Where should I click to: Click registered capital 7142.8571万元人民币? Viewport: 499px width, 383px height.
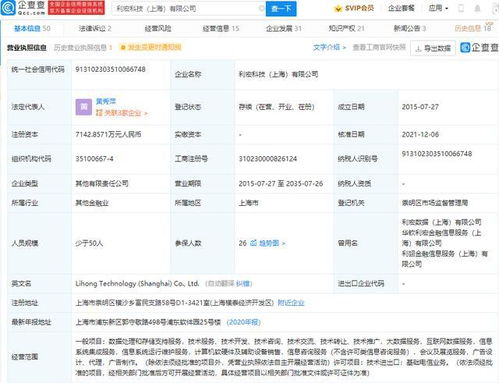pos(108,134)
